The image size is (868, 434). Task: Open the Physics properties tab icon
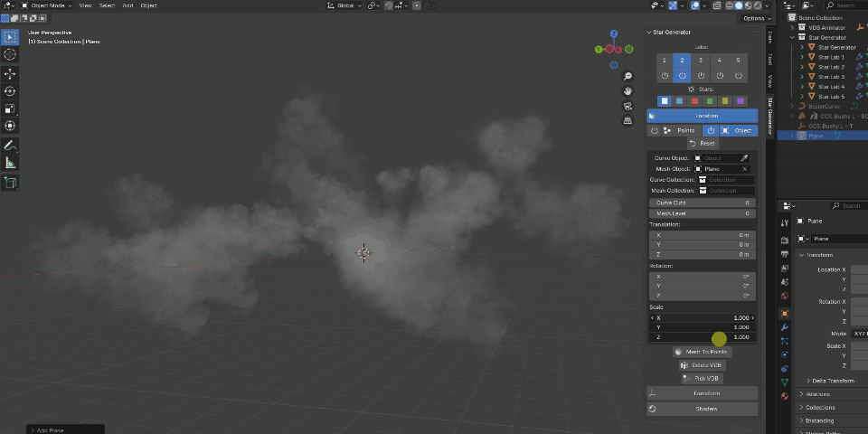[x=785, y=354]
